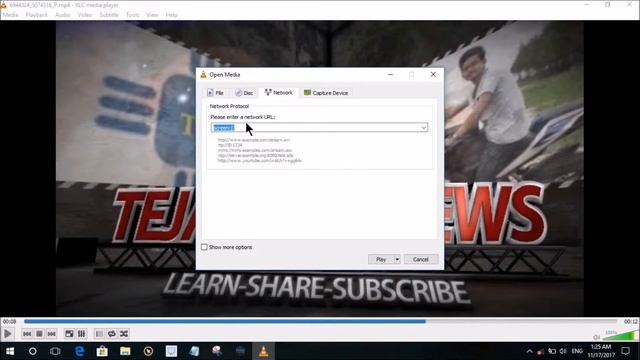Click the elapsed time 00:08 label
Viewport: 640px width, 360px height.
(x=10, y=322)
